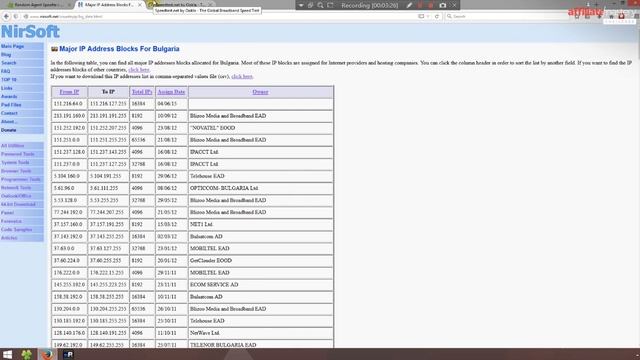
Task: Select the "NOVATEL" EOOD owner cell
Action: pyautogui.click(x=261, y=128)
